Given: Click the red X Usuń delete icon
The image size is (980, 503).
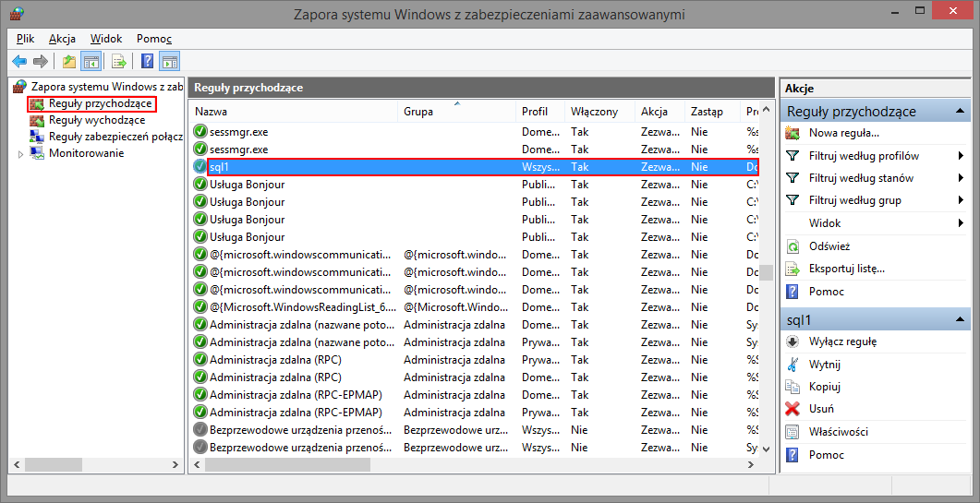Looking at the screenshot, I should tap(792, 409).
